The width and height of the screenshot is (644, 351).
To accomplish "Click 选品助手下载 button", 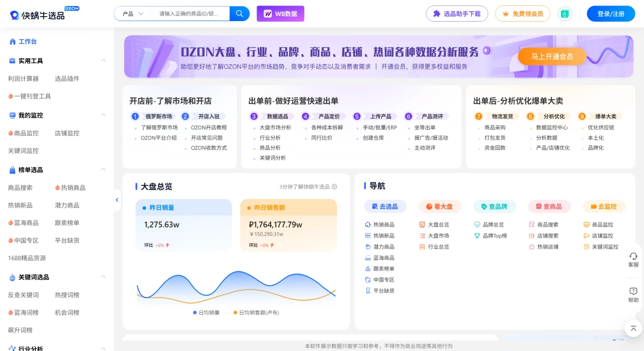I will pos(457,14).
